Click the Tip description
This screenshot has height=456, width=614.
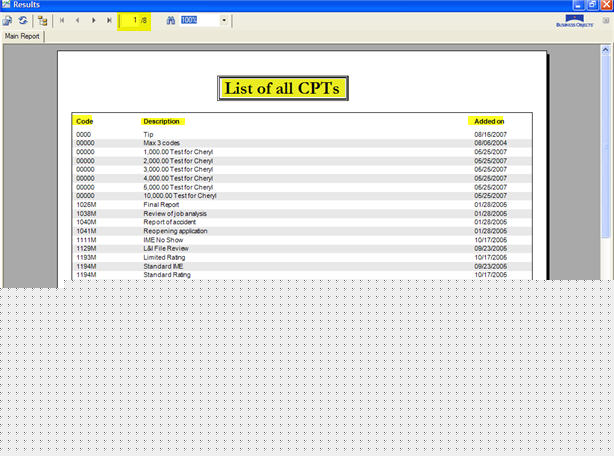(x=148, y=134)
